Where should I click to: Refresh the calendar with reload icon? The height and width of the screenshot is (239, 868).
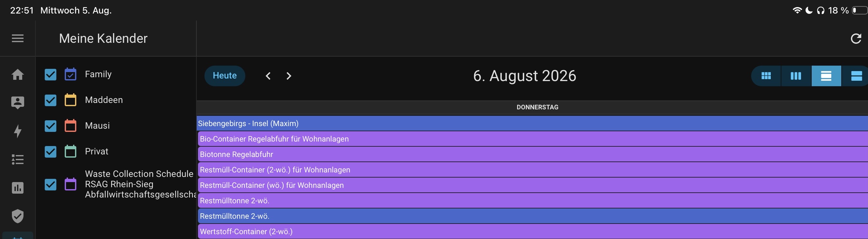856,39
